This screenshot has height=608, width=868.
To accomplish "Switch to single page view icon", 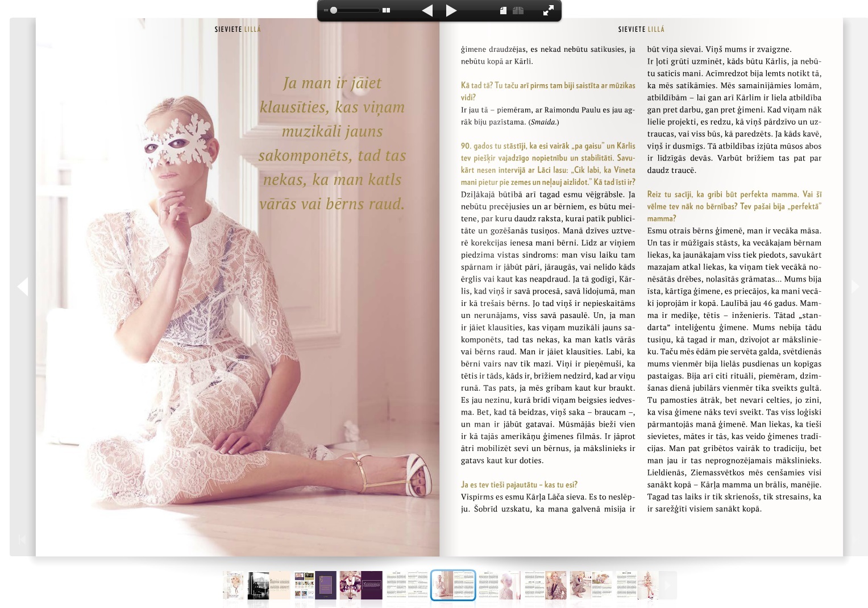I will (503, 11).
